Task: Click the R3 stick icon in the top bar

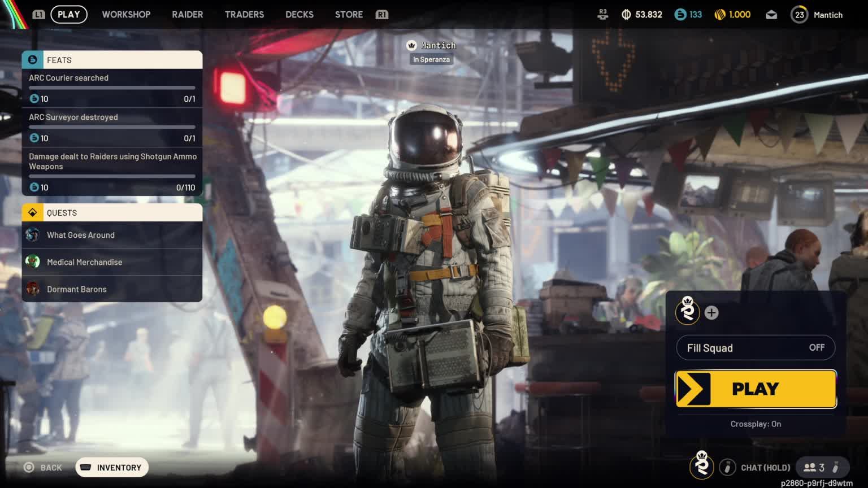Action: click(602, 15)
